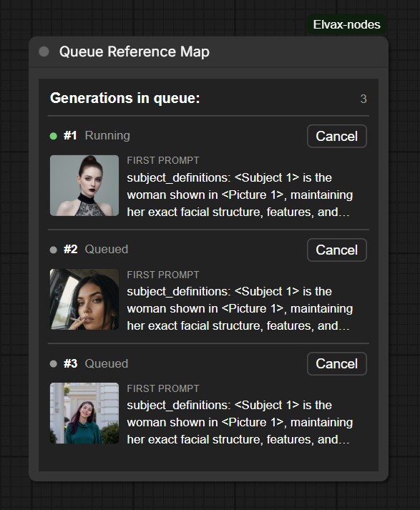This screenshot has width=420, height=510.
Task: Click the Queued status label of #2
Action: 107,249
